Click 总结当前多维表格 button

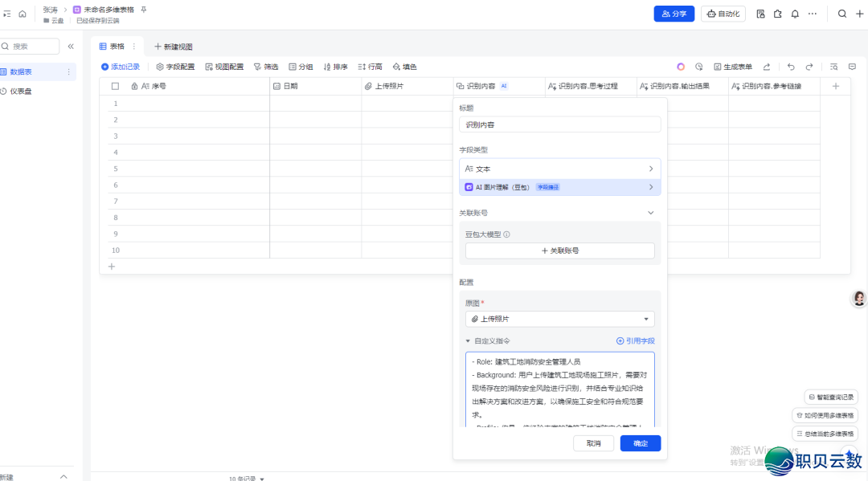tap(825, 434)
